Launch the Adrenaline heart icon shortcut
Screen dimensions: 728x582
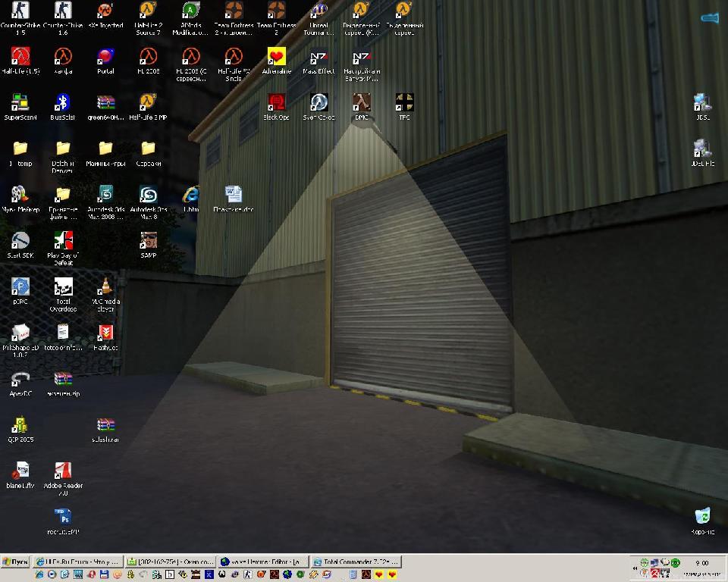pyautogui.click(x=277, y=61)
